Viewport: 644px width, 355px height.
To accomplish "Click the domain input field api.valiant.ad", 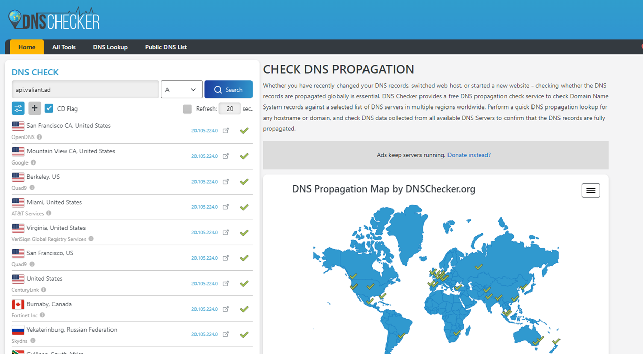I will (86, 90).
